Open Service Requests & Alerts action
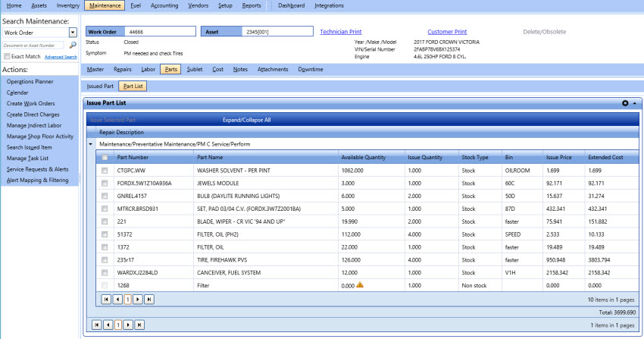 click(x=37, y=169)
